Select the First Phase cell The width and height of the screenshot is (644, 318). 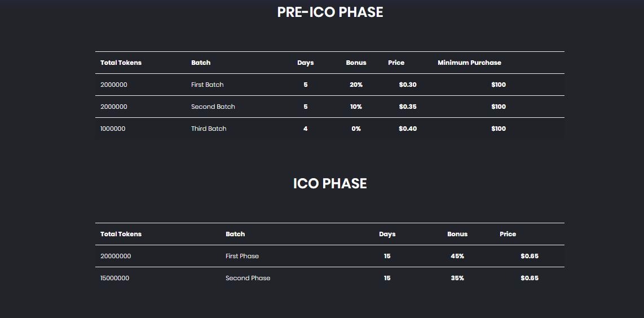point(242,256)
